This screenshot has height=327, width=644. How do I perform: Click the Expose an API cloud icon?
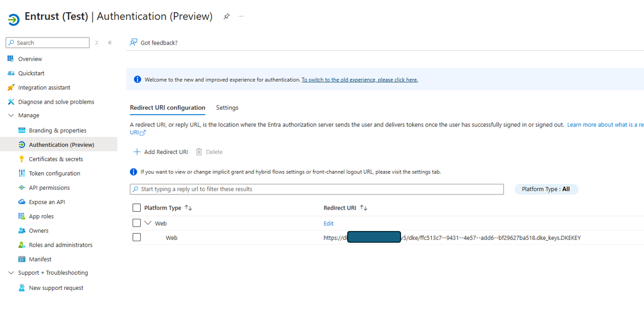click(x=22, y=202)
